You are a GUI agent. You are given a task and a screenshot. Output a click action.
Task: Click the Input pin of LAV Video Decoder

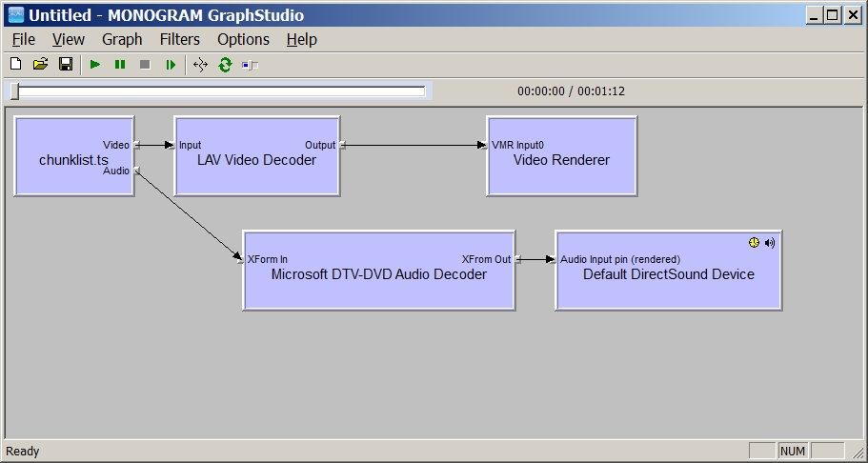point(172,145)
